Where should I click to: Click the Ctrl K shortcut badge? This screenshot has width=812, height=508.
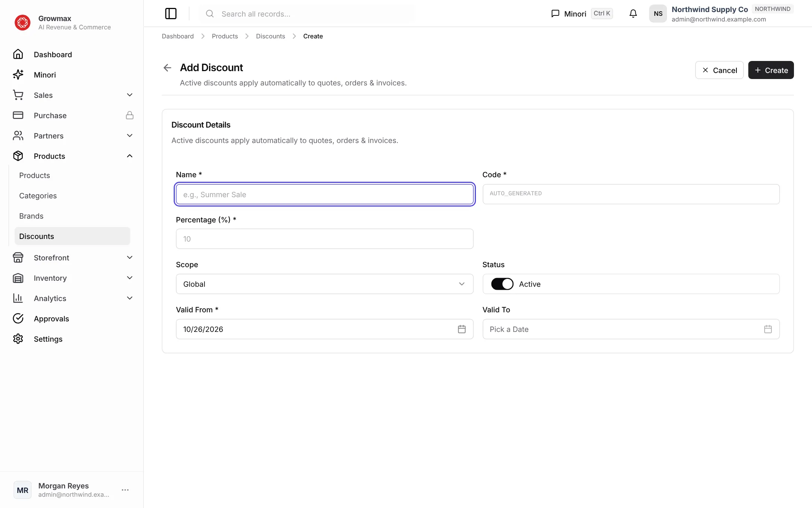tap(601, 14)
